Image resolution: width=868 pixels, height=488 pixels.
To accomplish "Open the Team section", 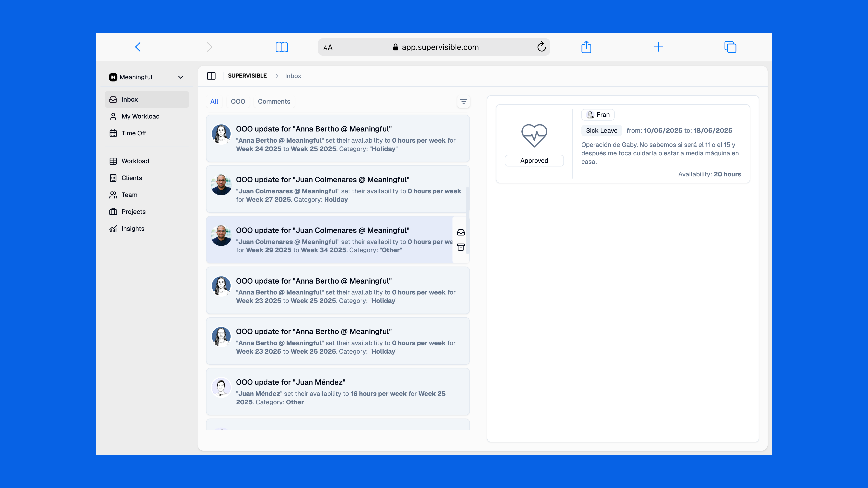I will coord(129,195).
